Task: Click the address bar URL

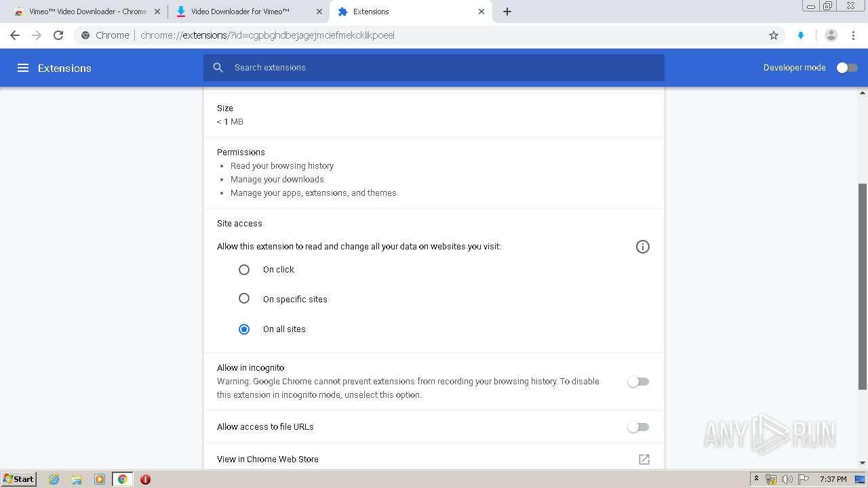Action: tap(267, 35)
